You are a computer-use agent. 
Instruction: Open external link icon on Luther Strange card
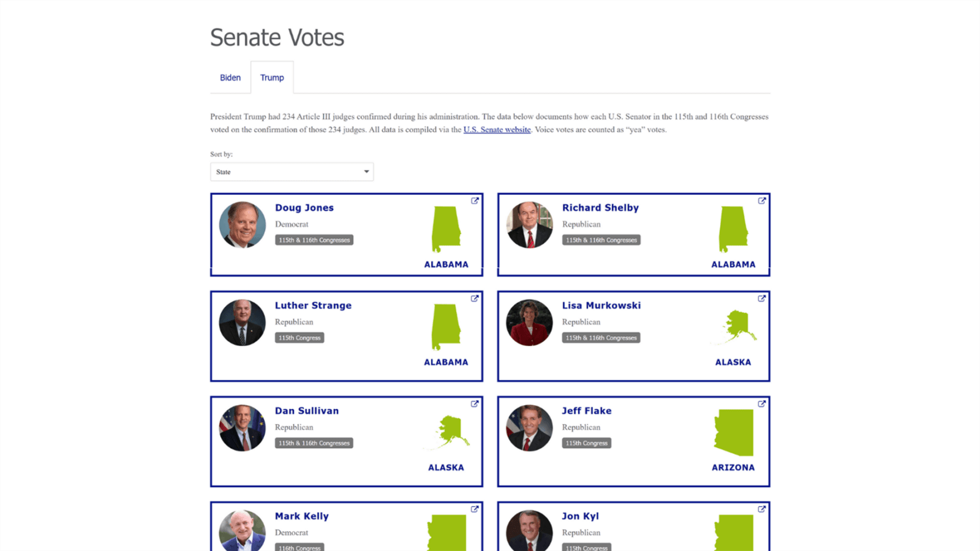click(x=475, y=299)
